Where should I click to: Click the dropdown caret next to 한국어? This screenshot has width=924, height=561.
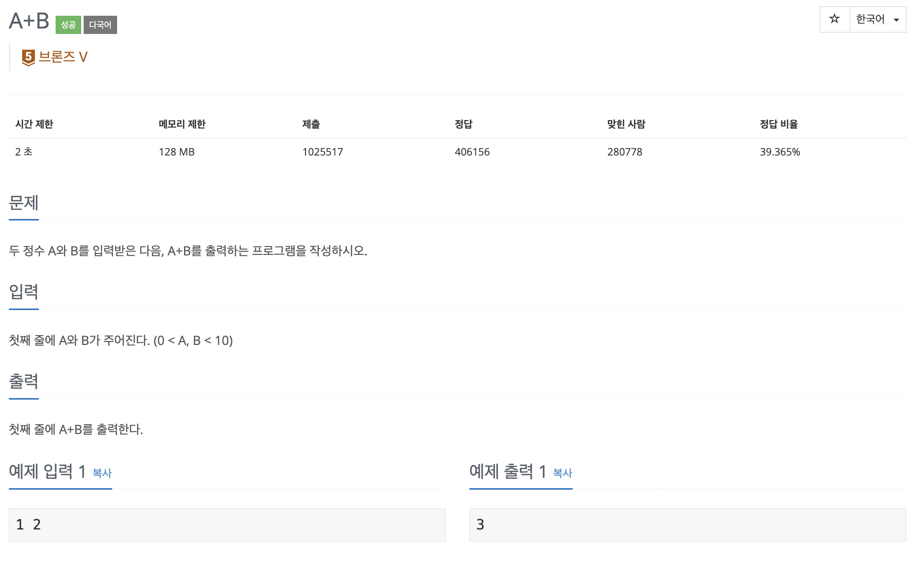(896, 20)
